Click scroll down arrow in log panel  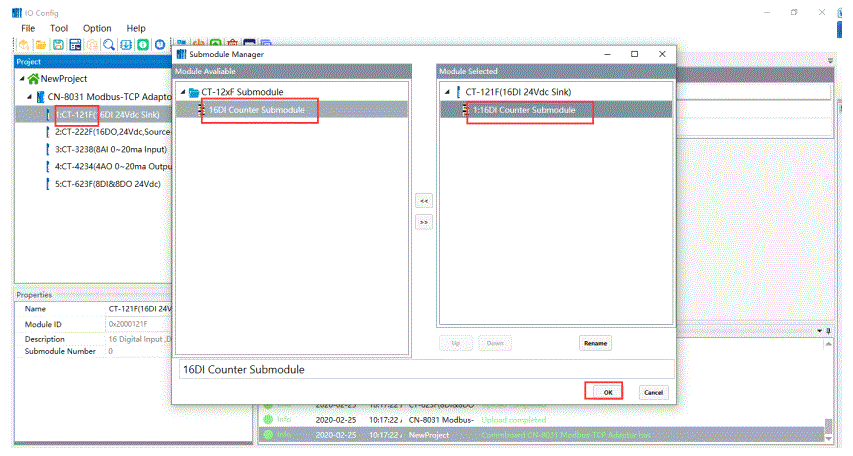829,439
